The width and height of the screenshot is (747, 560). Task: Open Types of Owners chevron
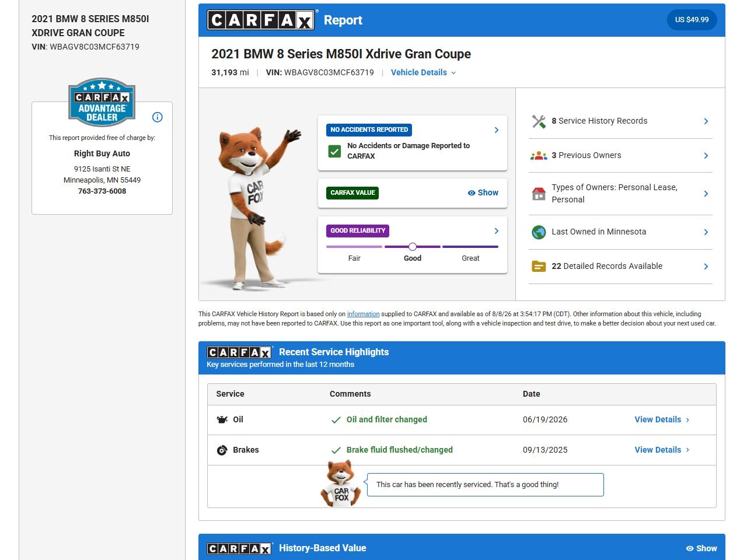(x=706, y=194)
